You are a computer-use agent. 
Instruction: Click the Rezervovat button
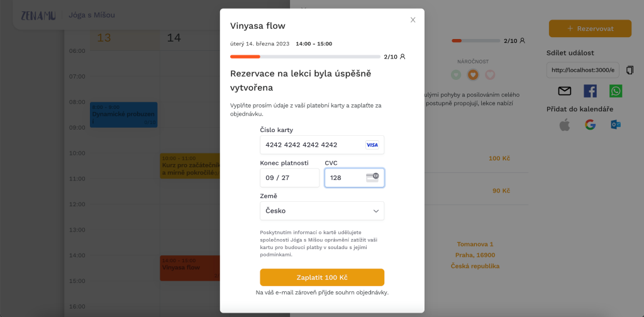(590, 28)
